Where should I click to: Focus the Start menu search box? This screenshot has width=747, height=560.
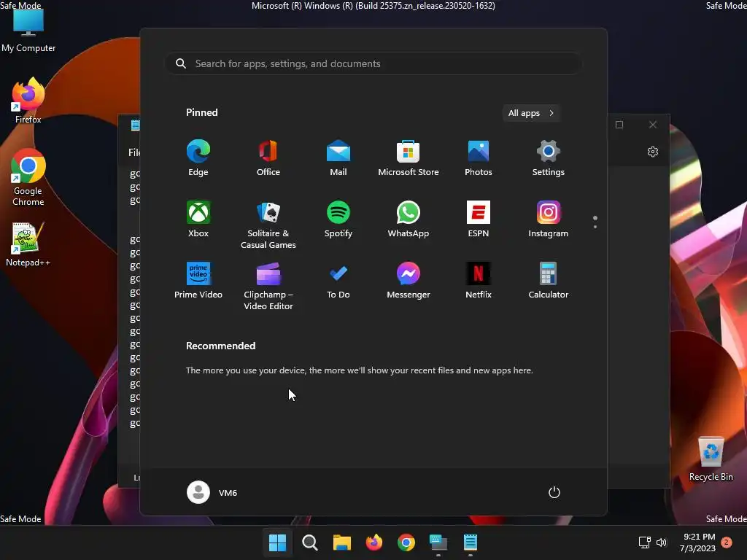click(x=373, y=63)
